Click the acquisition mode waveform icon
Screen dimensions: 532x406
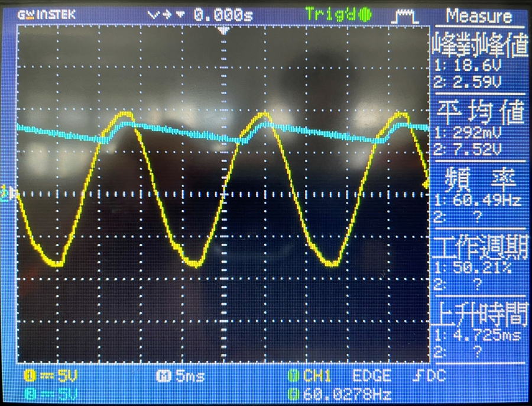(404, 16)
